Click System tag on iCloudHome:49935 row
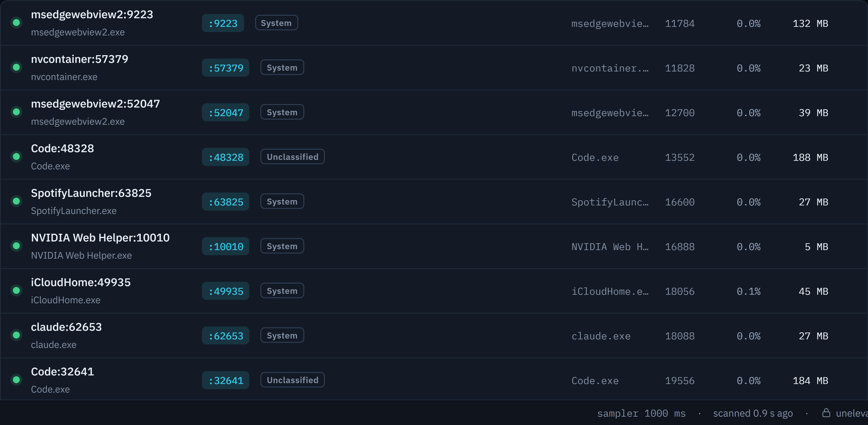The width and height of the screenshot is (868, 425). coord(282,291)
